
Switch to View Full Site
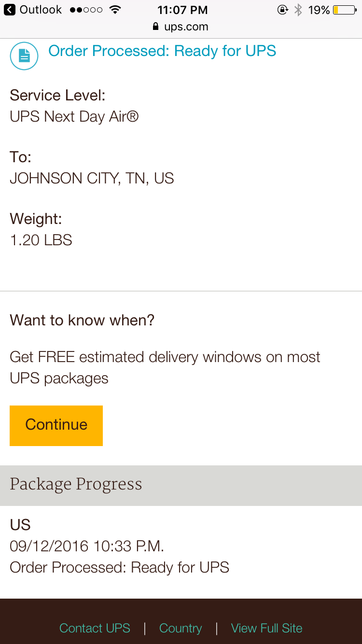click(266, 628)
